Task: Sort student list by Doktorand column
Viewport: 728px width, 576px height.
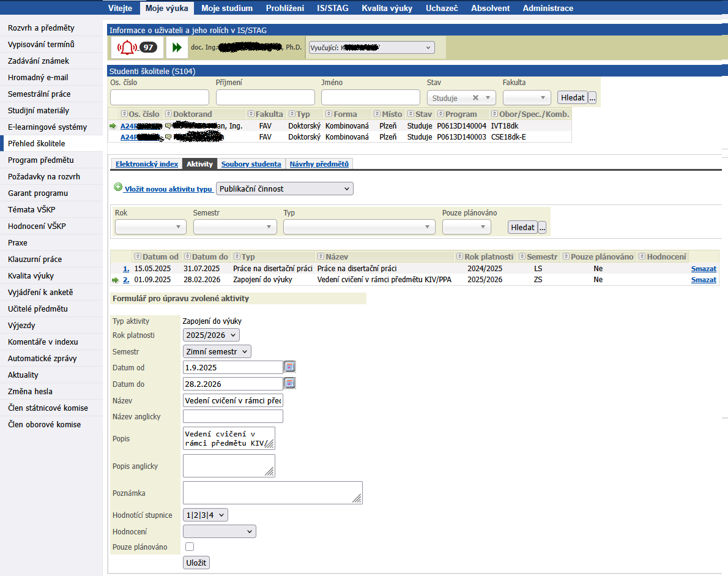Action: pos(168,114)
